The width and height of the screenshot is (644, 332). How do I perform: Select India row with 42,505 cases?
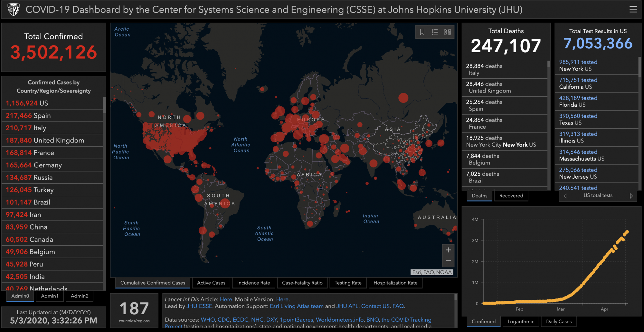52,277
